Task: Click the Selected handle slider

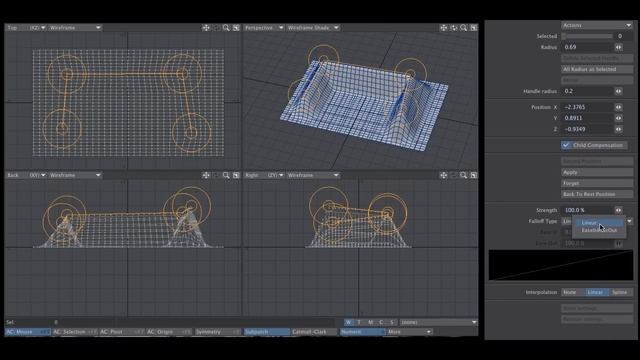Action: pyautogui.click(x=587, y=36)
